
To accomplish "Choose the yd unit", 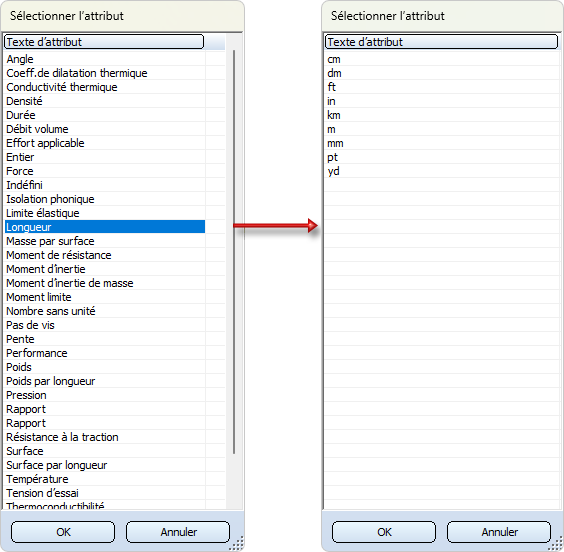I will click(442, 171).
